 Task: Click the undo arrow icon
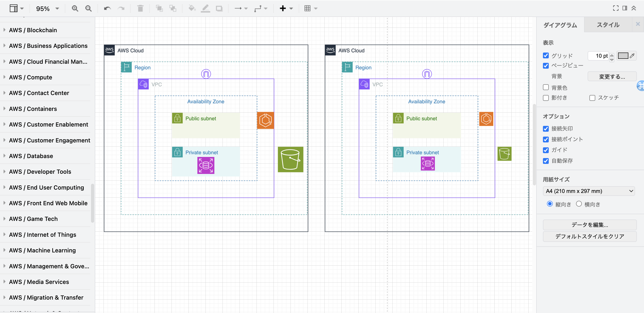(x=107, y=8)
